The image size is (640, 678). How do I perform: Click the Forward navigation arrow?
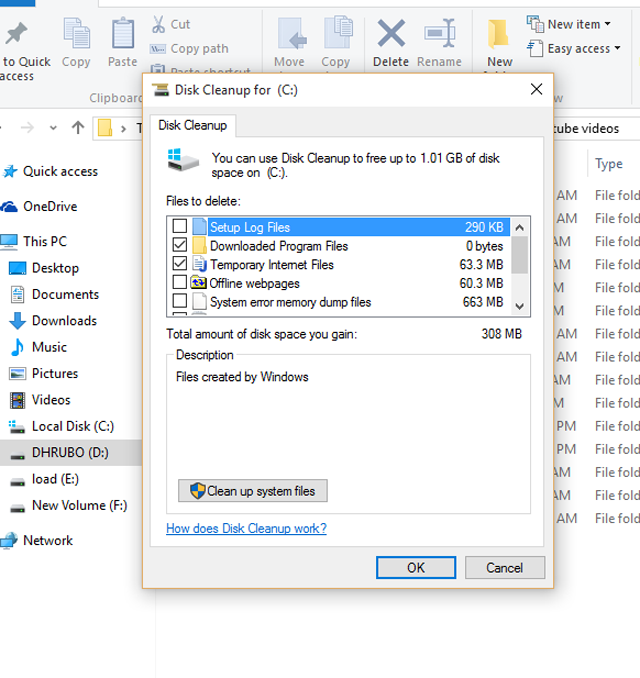click(x=28, y=128)
